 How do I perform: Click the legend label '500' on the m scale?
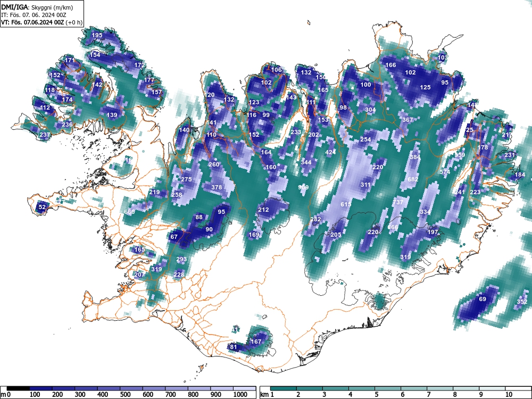125,395
